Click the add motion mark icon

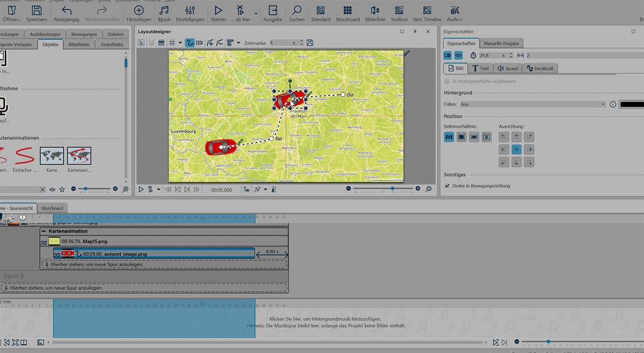210,43
